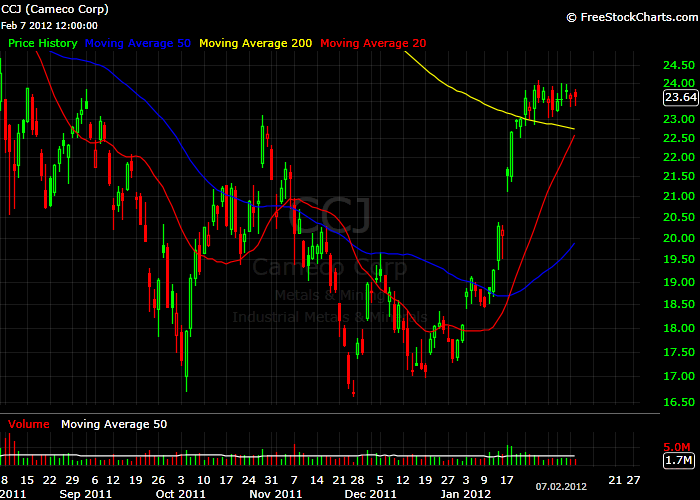Click the 24.50 price axis label
The image size is (700, 500).
pyautogui.click(x=679, y=66)
